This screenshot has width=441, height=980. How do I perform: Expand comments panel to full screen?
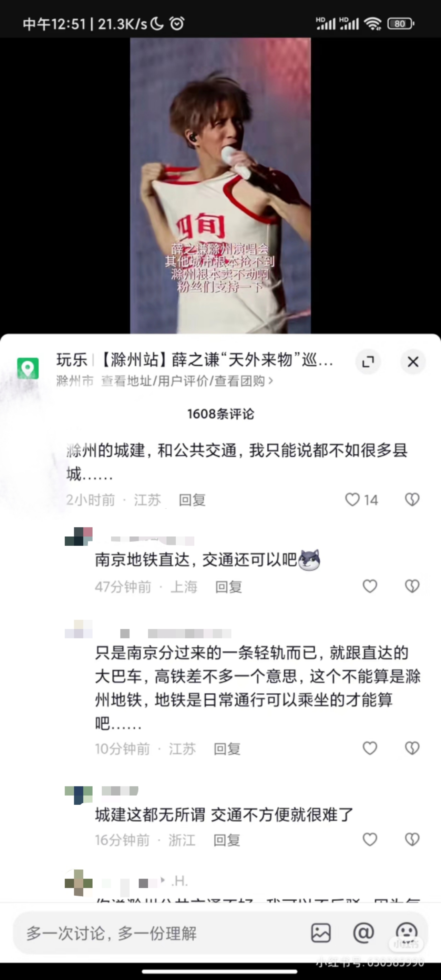368,361
